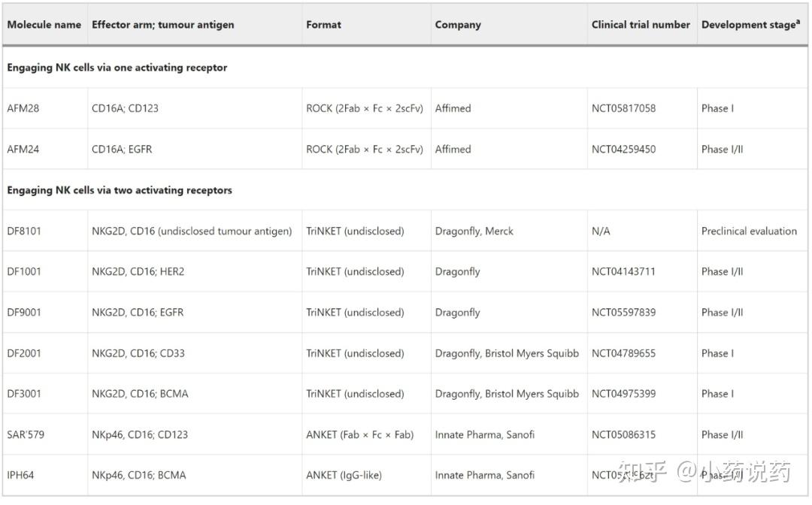Click the Clinical trial number header

(x=641, y=25)
